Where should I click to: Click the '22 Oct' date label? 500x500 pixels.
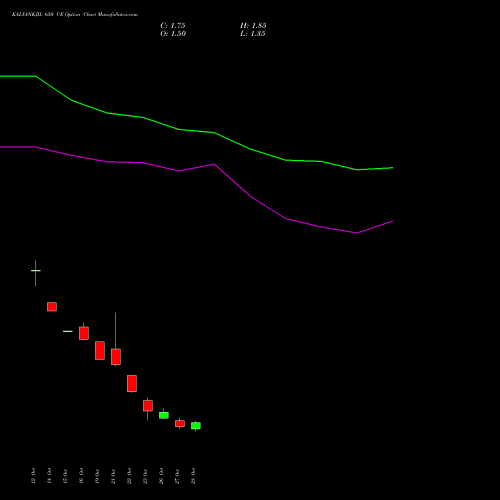tap(129, 476)
